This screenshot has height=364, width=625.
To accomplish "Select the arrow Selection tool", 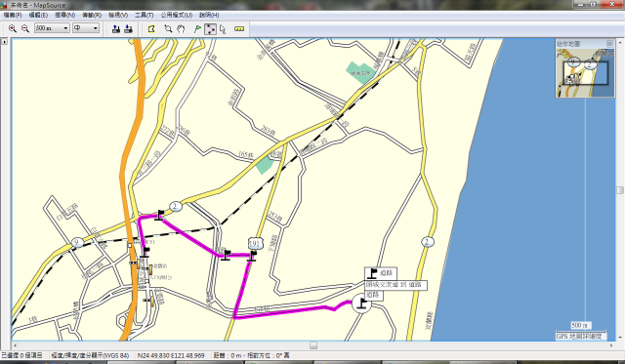I will pyautogui.click(x=223, y=29).
